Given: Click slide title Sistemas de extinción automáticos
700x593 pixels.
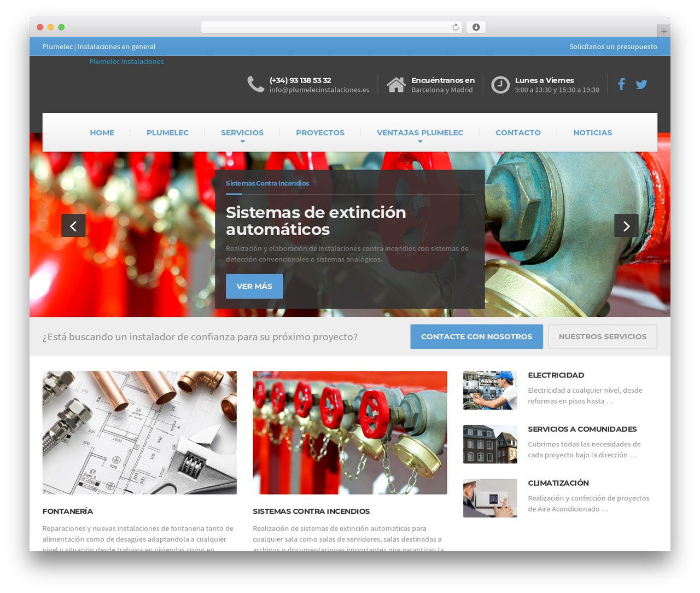Looking at the screenshot, I should coord(316,220).
